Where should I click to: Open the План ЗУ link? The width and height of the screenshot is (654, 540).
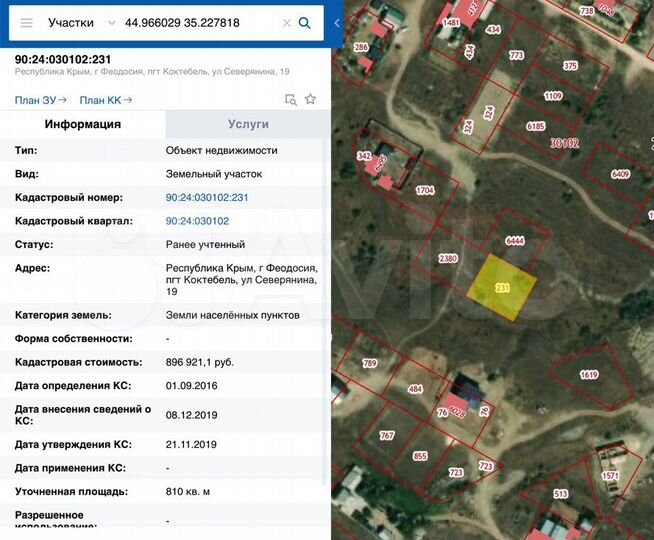tap(40, 100)
